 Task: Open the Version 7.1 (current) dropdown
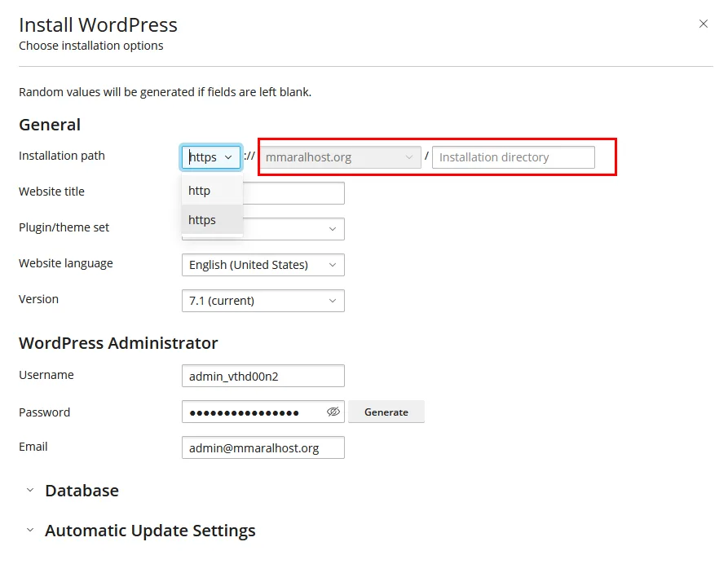[263, 301]
